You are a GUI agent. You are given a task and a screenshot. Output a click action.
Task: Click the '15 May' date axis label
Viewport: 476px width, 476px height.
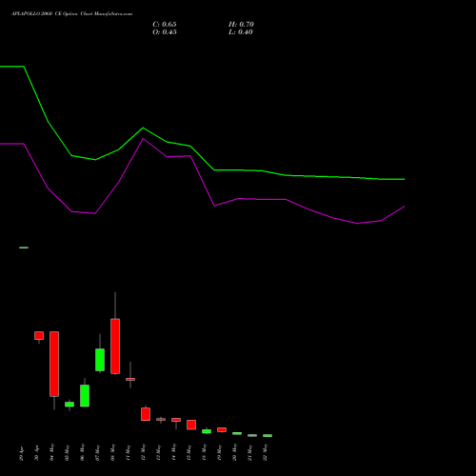point(188,452)
